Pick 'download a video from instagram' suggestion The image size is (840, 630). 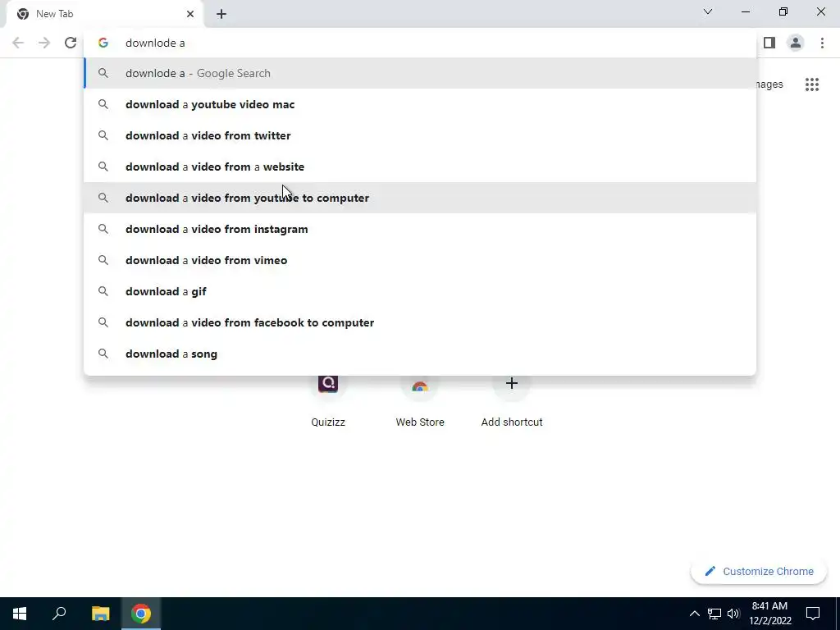tap(420, 229)
